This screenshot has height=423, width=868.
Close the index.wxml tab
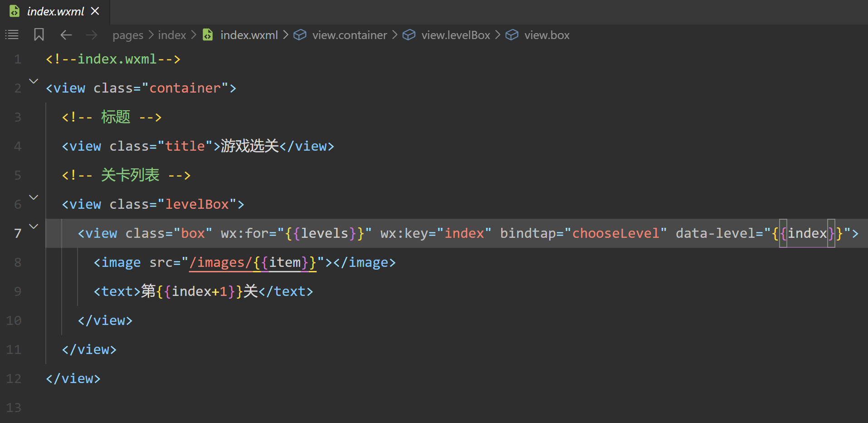point(95,11)
